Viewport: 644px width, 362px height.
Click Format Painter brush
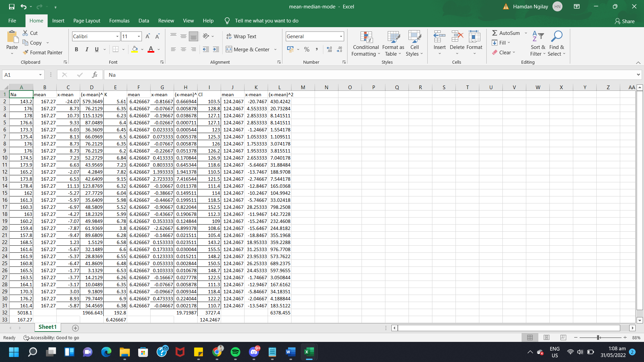pyautogui.click(x=43, y=52)
